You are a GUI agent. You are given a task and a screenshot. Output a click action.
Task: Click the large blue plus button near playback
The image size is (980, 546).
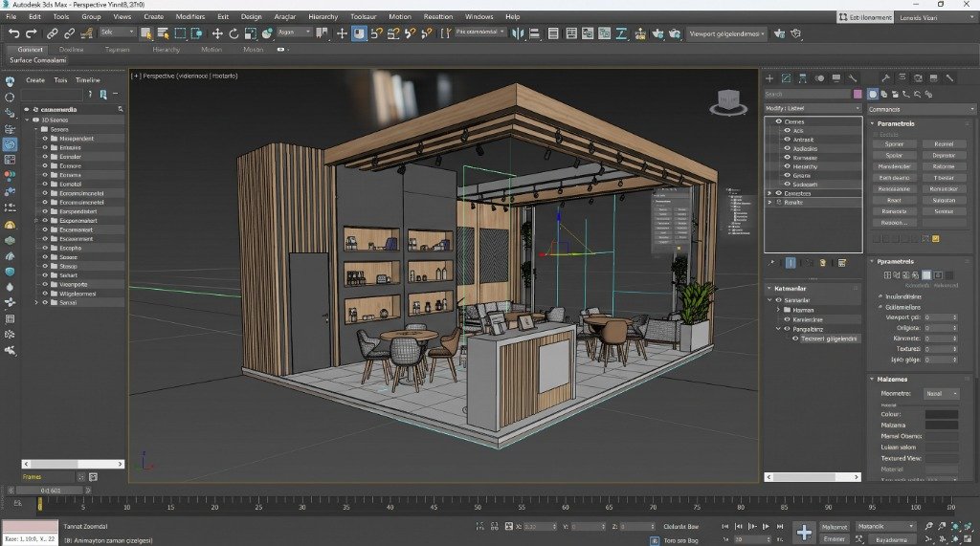(x=804, y=533)
